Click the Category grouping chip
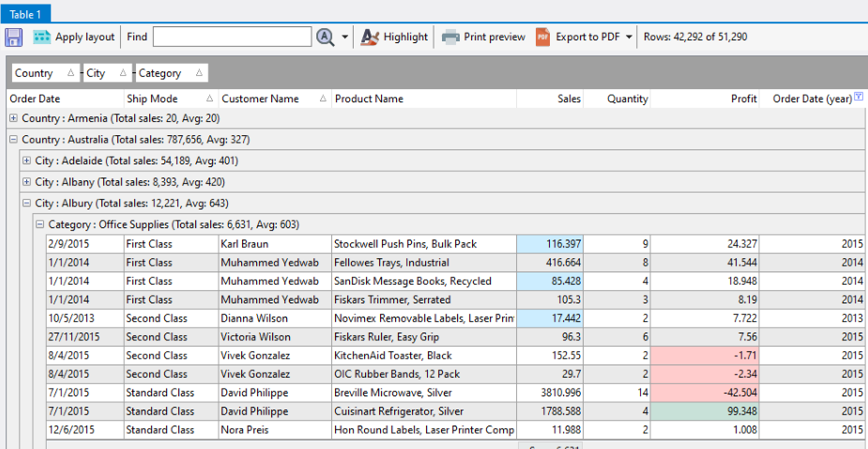The image size is (868, 449). point(171,73)
